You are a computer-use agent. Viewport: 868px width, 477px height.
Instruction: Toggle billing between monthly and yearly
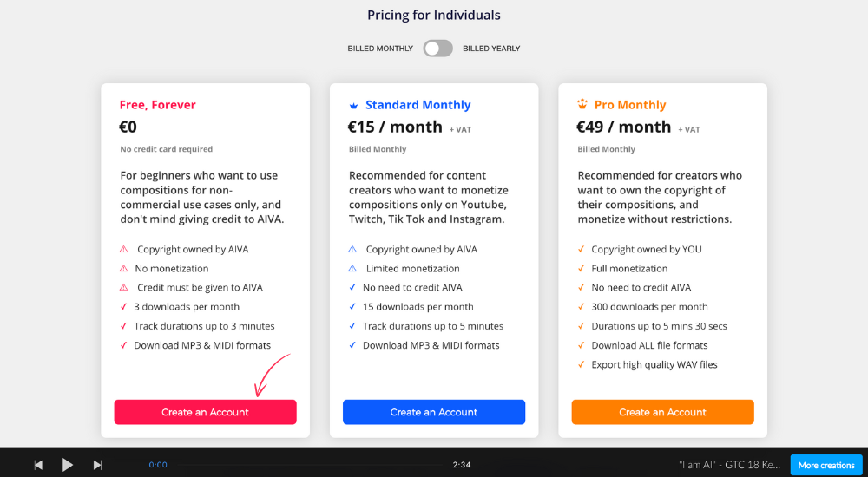pos(437,49)
